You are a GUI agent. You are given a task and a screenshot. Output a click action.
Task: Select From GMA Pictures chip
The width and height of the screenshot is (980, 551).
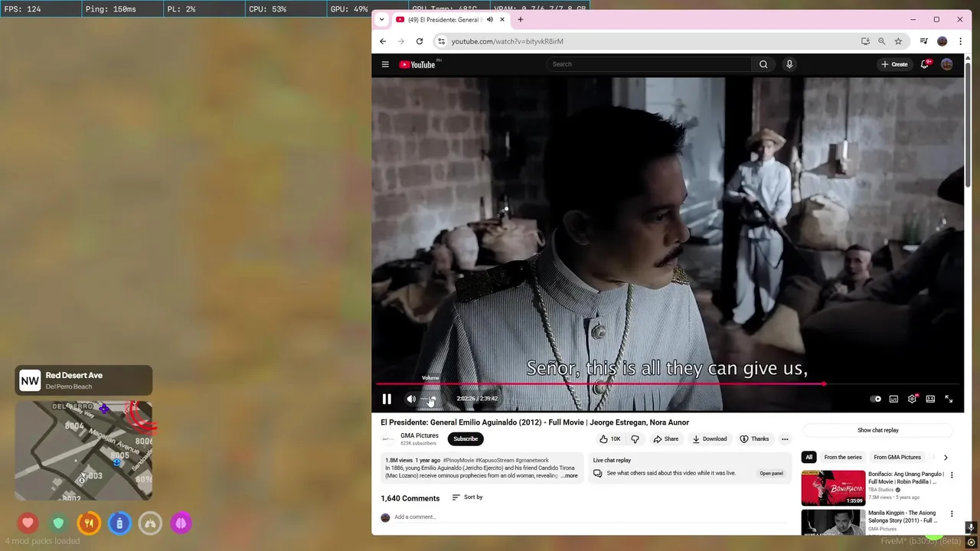click(x=897, y=457)
